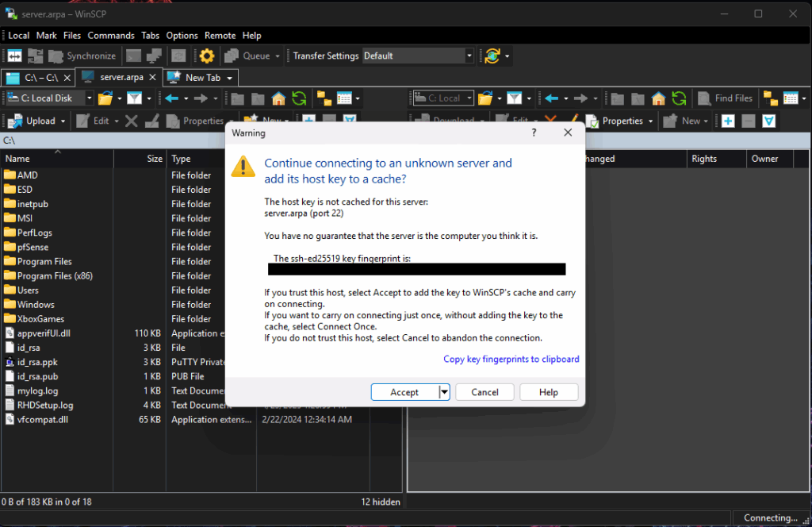This screenshot has height=527, width=812.
Task: Go back with right panel blue arrow
Action: pos(552,98)
